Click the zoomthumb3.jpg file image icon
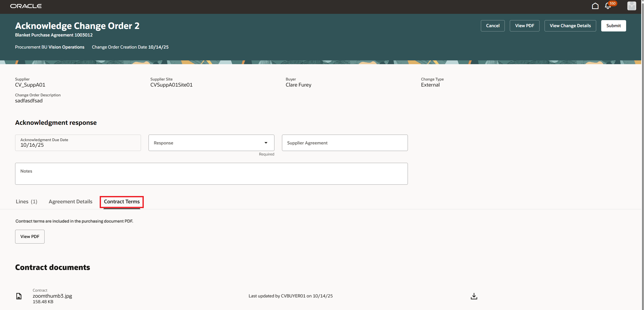The width and height of the screenshot is (644, 310). [x=19, y=296]
